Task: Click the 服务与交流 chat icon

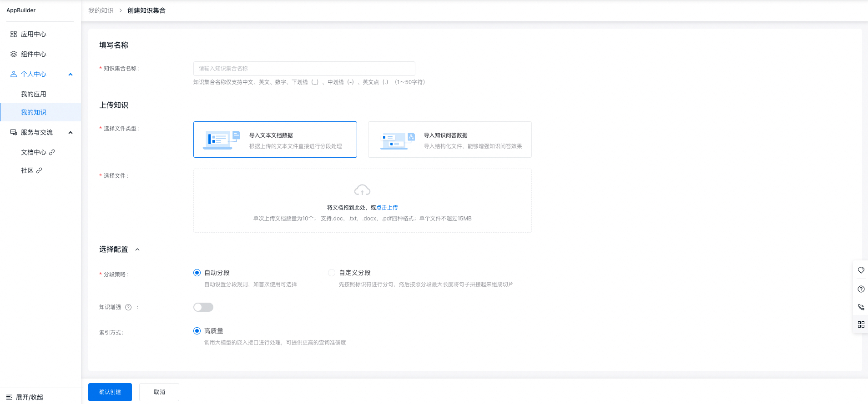Action: [x=14, y=132]
